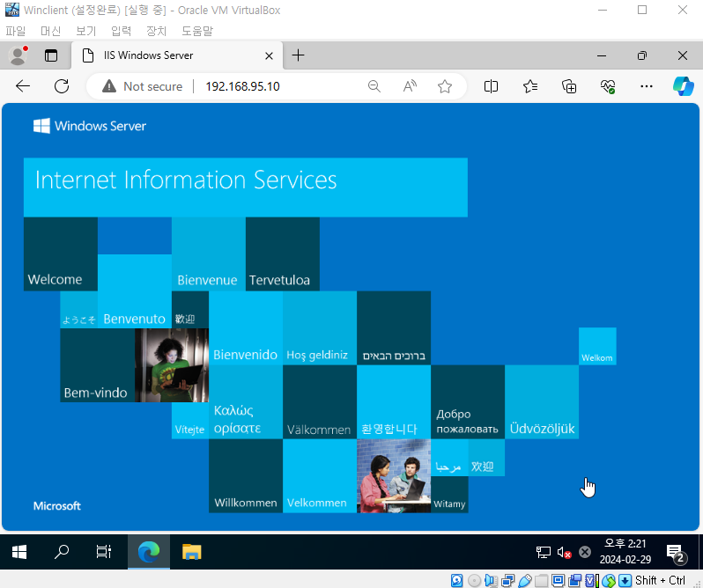Close the IIS Windows Server tab

coord(269,55)
